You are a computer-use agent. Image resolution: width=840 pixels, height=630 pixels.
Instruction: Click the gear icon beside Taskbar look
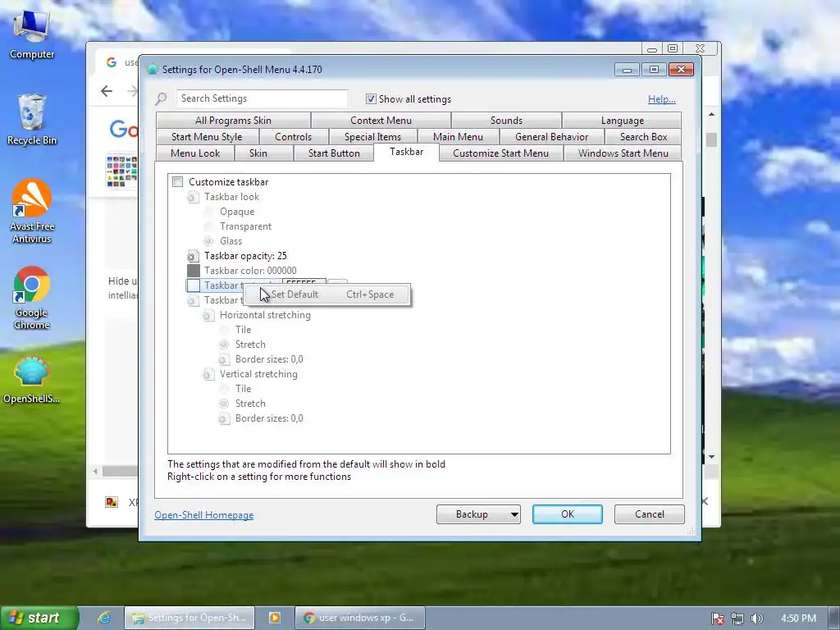coord(193,197)
